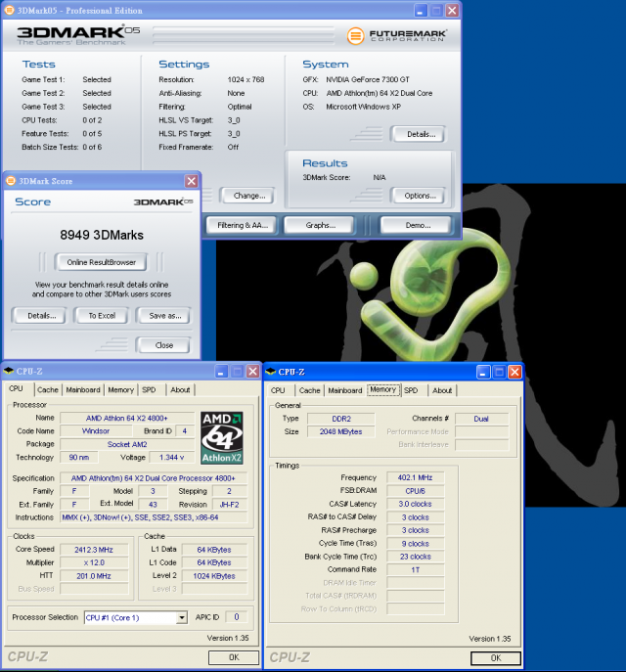Open the Graphs button
The width and height of the screenshot is (626, 672).
(x=320, y=225)
